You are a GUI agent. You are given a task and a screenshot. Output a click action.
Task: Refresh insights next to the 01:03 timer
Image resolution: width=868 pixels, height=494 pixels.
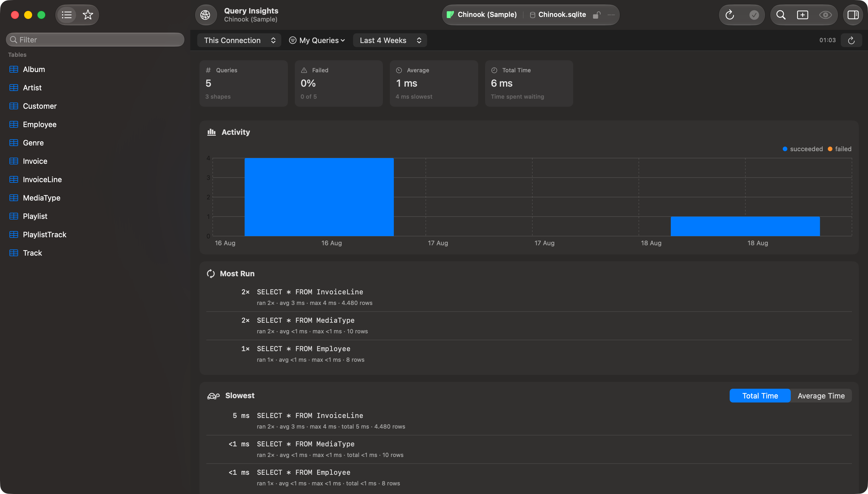851,40
